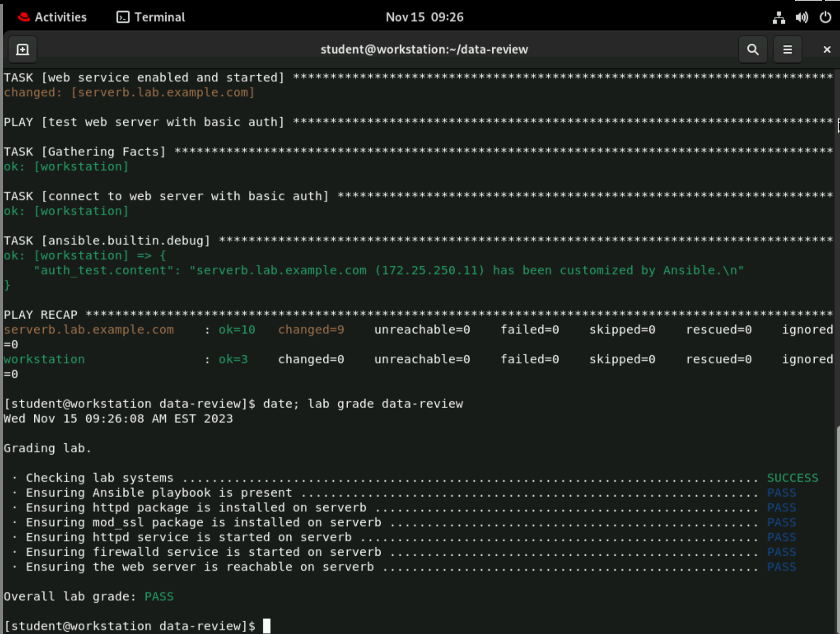Image resolution: width=840 pixels, height=634 pixels.
Task: Place cursor at the shell prompt
Action: point(267,626)
